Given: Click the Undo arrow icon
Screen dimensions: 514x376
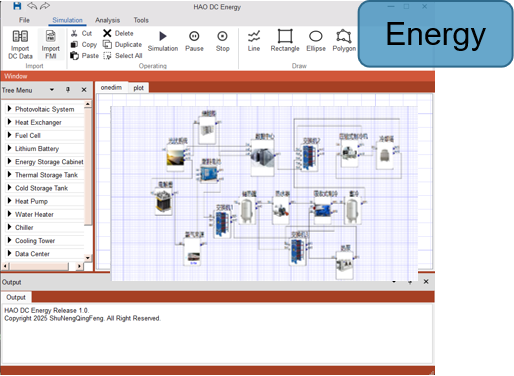Looking at the screenshot, I should 32,6.
